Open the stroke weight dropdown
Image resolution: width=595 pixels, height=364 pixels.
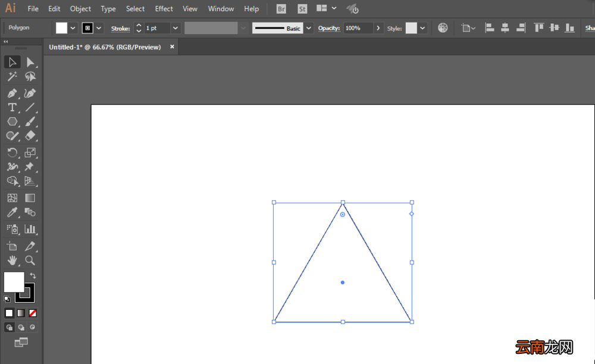tap(176, 28)
